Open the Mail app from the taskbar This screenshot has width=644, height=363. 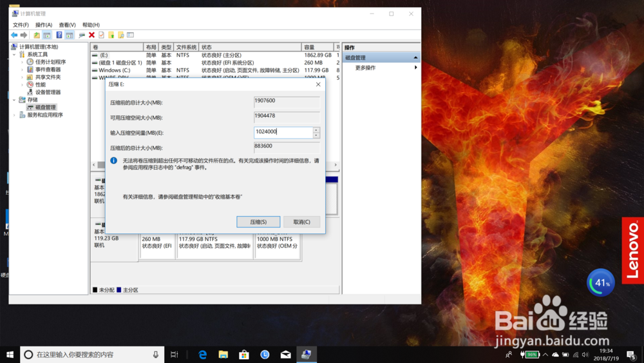click(x=285, y=355)
